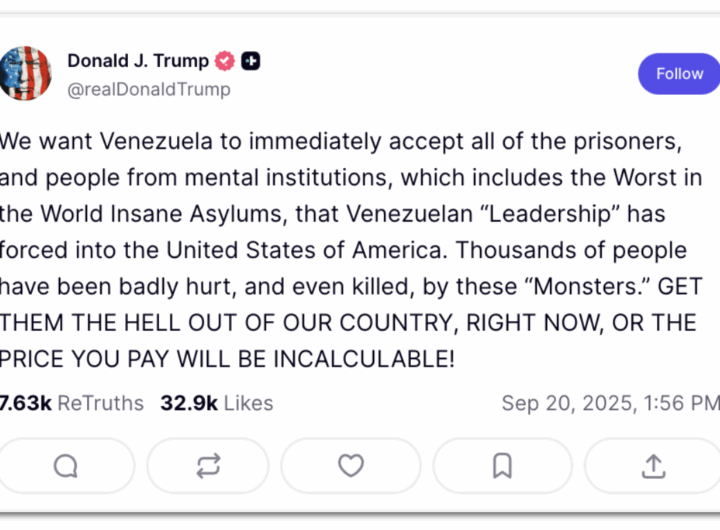Click the reply speech bubble icon
This screenshot has width=720, height=530.
[x=66, y=466]
